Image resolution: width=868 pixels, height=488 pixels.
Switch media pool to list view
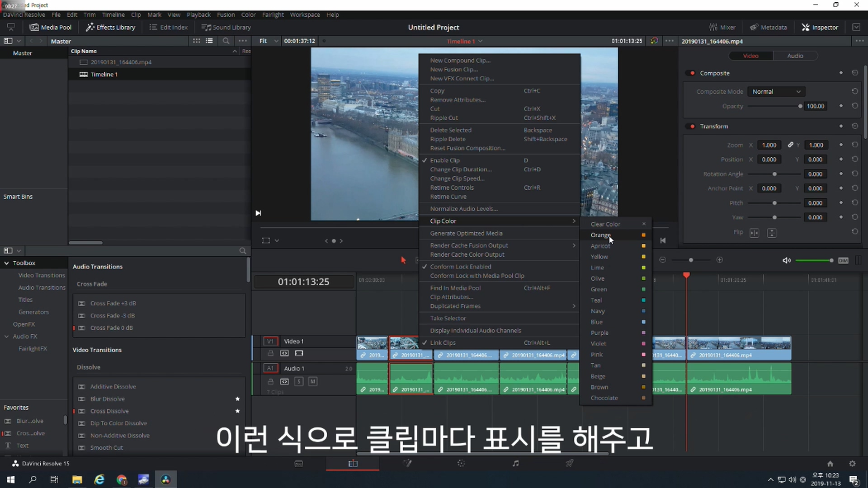tap(209, 41)
